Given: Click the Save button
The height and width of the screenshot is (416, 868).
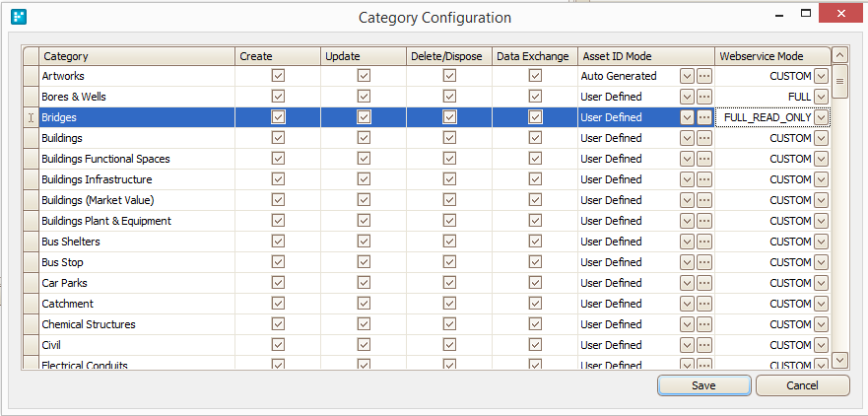Looking at the screenshot, I should [704, 385].
